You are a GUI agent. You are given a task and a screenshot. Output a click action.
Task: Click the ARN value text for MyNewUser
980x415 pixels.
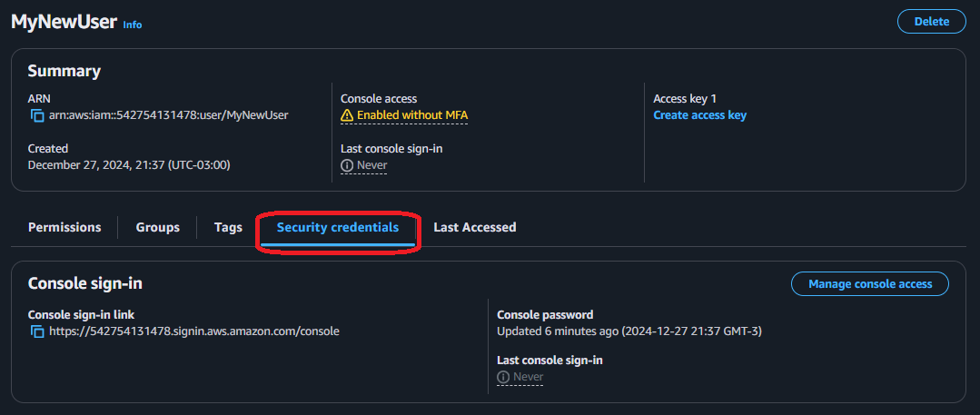169,115
